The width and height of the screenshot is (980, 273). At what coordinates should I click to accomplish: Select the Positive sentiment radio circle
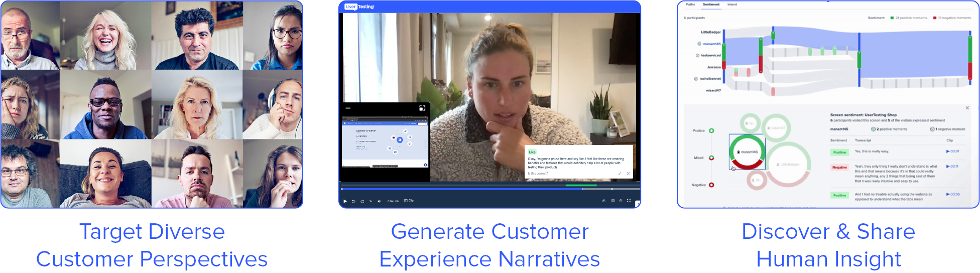[711, 131]
